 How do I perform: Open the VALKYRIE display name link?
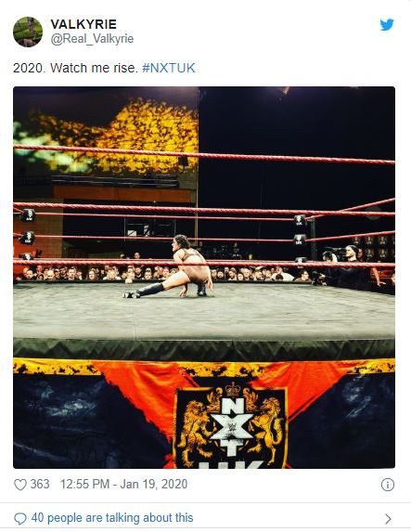click(83, 24)
